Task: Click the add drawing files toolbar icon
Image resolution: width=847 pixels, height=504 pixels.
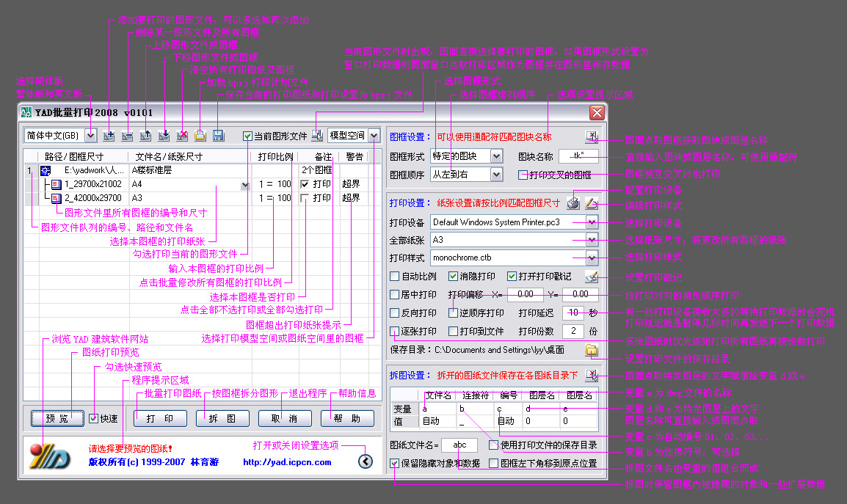Action: coord(109,136)
